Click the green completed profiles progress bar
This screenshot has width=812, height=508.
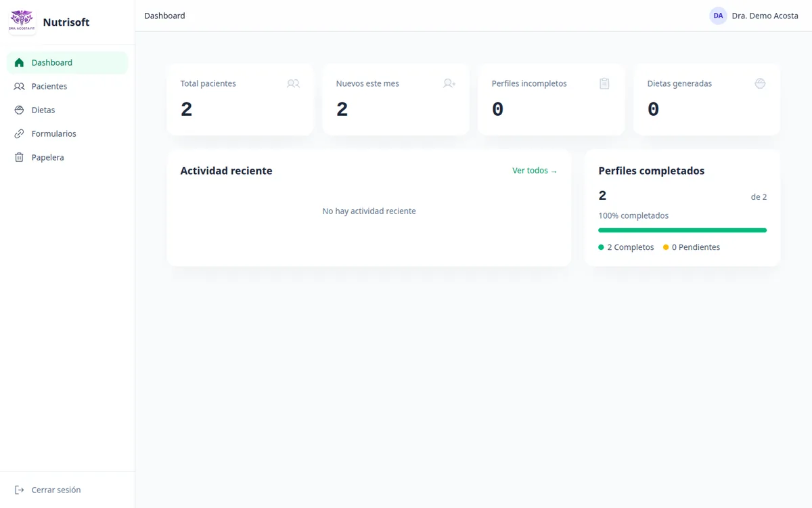pyautogui.click(x=682, y=230)
